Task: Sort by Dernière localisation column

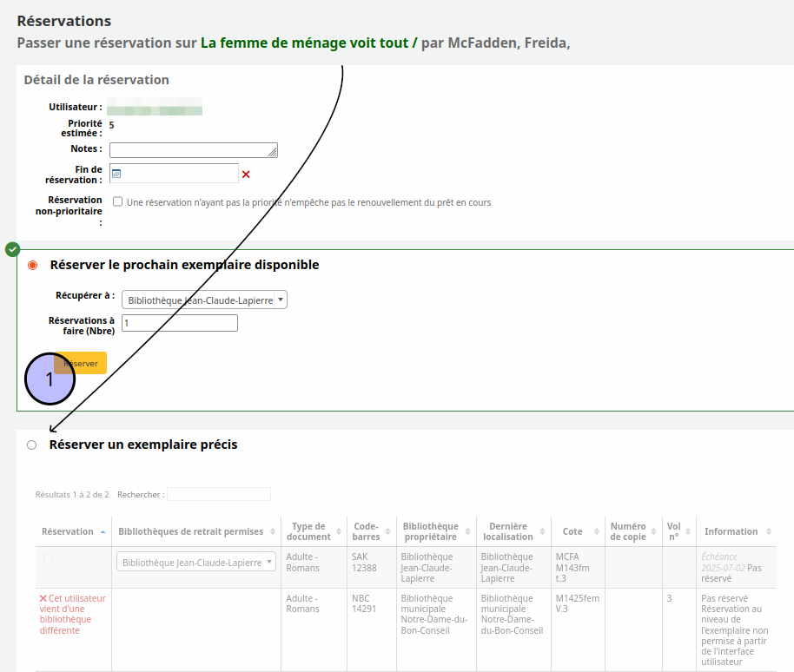Action: pyautogui.click(x=513, y=531)
